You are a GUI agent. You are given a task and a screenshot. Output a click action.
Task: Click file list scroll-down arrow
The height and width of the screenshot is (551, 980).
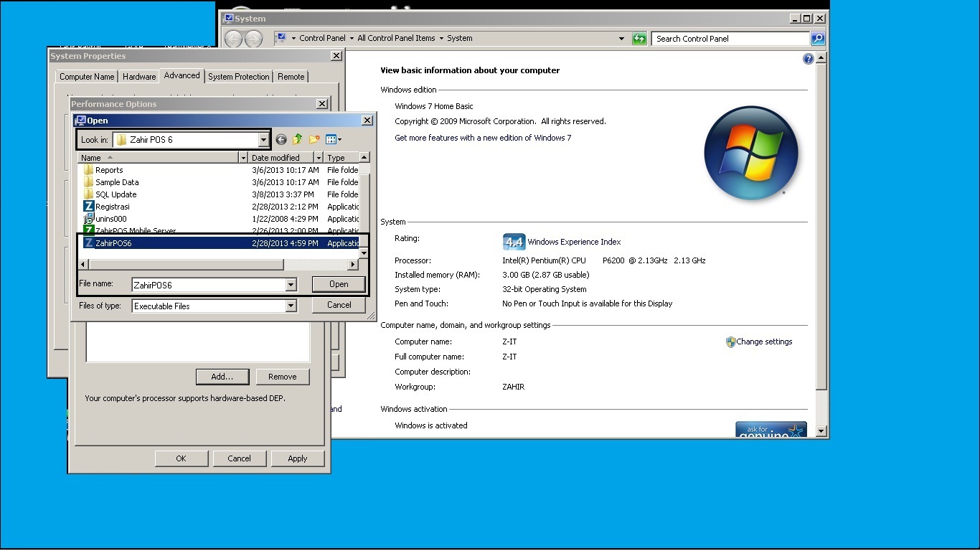364,253
